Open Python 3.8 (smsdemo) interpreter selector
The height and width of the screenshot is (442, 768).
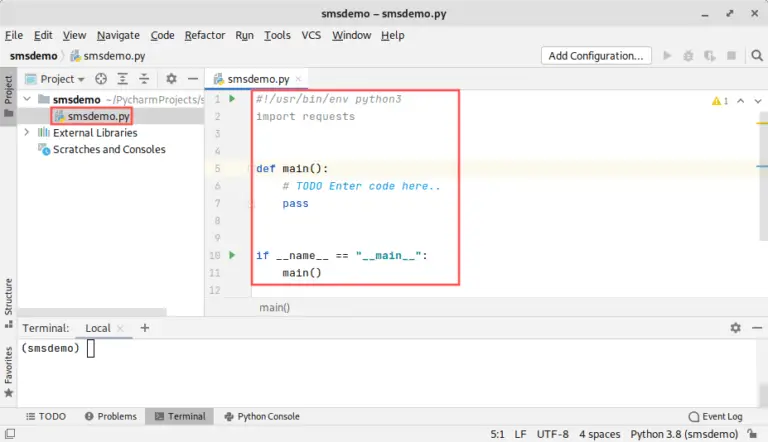pos(684,434)
